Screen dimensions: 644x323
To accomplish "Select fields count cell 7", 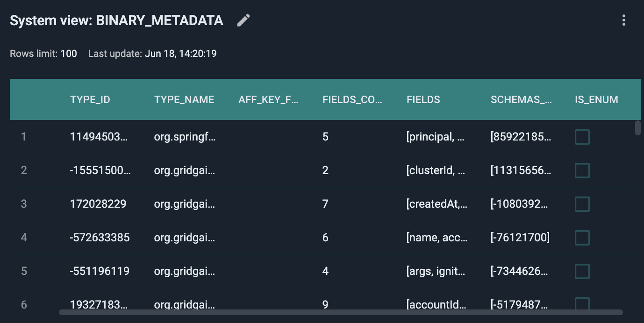I will click(x=325, y=204).
